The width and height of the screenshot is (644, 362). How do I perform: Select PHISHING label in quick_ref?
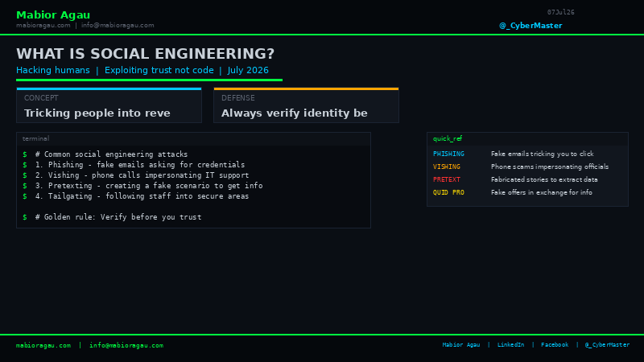pyautogui.click(x=448, y=154)
